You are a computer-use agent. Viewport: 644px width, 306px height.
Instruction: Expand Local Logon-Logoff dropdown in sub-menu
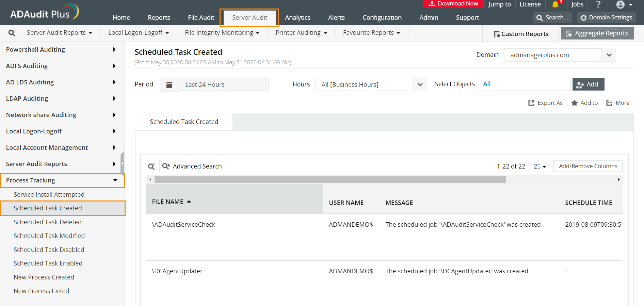point(139,33)
